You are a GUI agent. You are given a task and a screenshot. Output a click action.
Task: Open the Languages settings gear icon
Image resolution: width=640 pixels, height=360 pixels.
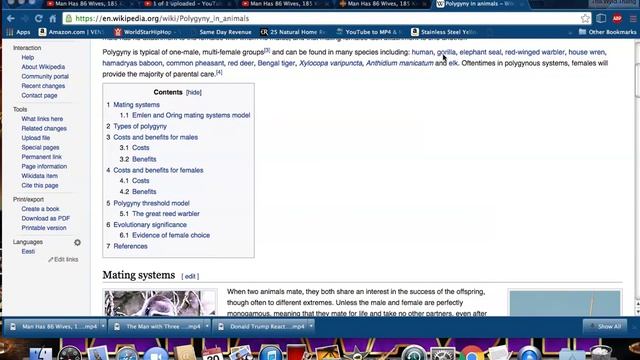[77, 242]
